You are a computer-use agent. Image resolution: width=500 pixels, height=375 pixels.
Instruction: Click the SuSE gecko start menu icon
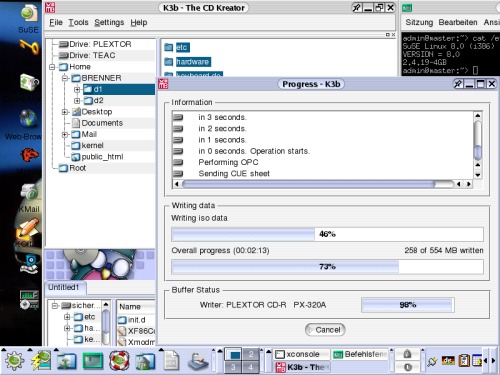point(14,361)
